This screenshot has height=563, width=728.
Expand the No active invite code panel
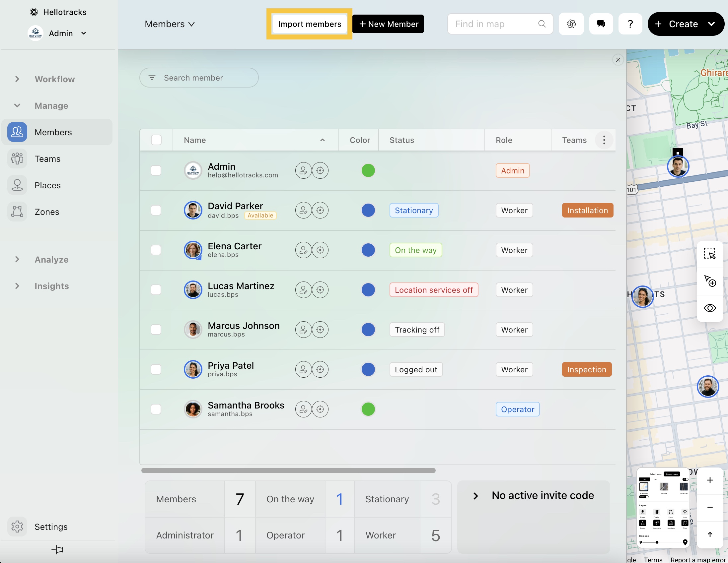[x=476, y=496]
